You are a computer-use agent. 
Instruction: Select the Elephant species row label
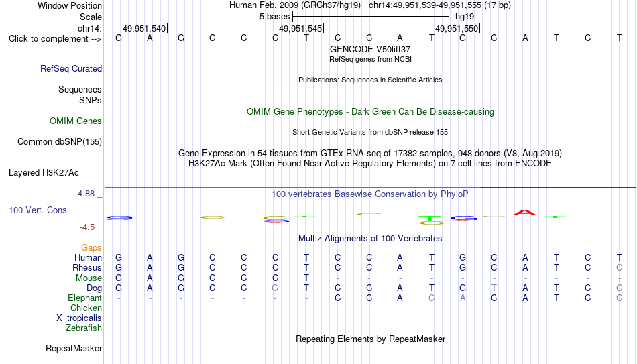[84, 298]
